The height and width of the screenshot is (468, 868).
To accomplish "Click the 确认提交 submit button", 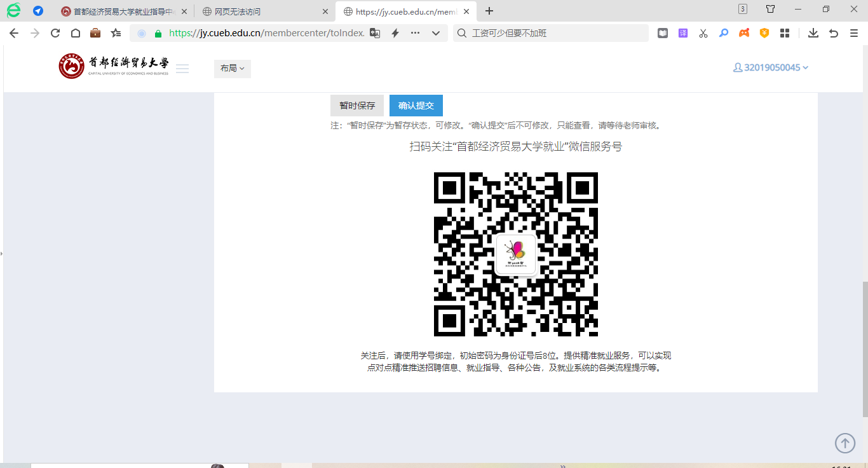I will tap(416, 106).
